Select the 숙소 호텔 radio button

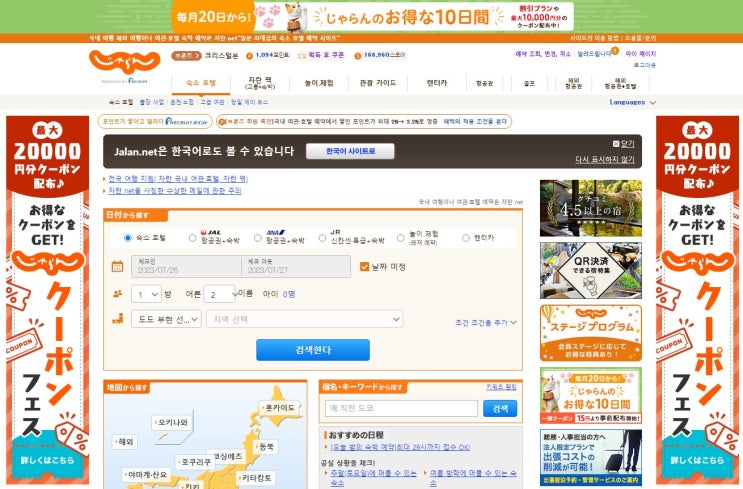[x=127, y=238]
